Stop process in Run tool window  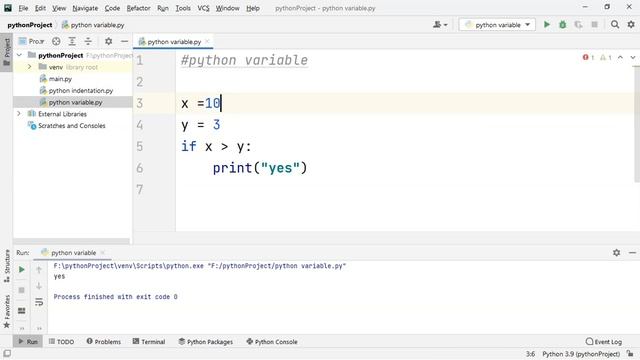22,290
